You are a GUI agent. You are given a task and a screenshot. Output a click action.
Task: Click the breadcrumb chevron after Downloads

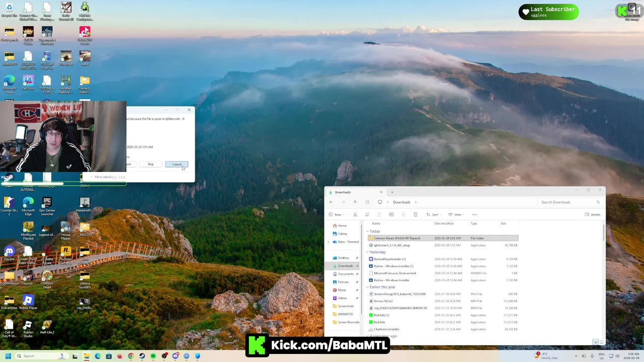click(416, 202)
